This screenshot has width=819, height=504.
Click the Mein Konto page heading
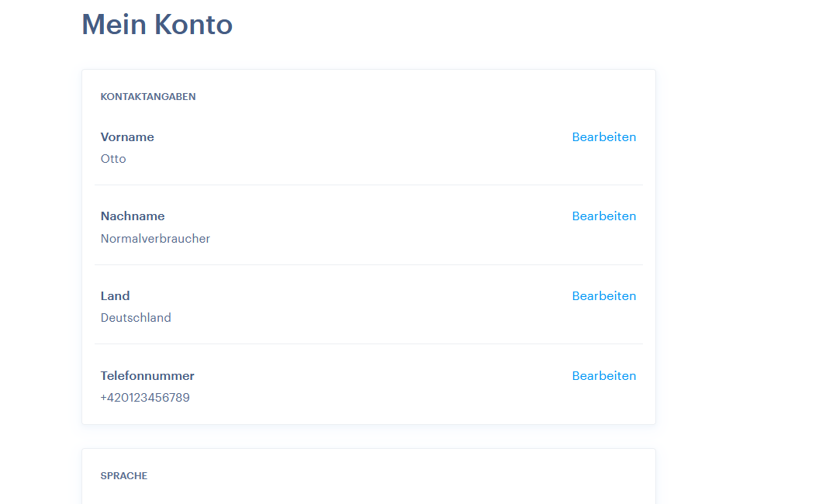[157, 25]
